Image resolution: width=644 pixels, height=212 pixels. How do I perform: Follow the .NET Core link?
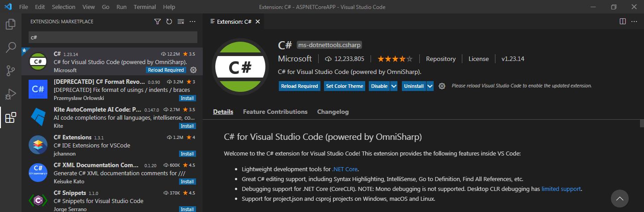click(345, 169)
